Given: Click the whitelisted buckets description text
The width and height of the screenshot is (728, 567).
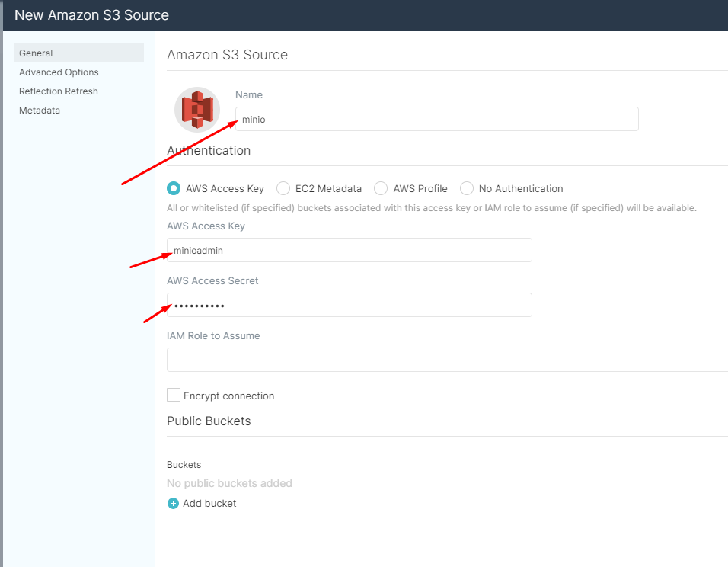Looking at the screenshot, I should [432, 208].
